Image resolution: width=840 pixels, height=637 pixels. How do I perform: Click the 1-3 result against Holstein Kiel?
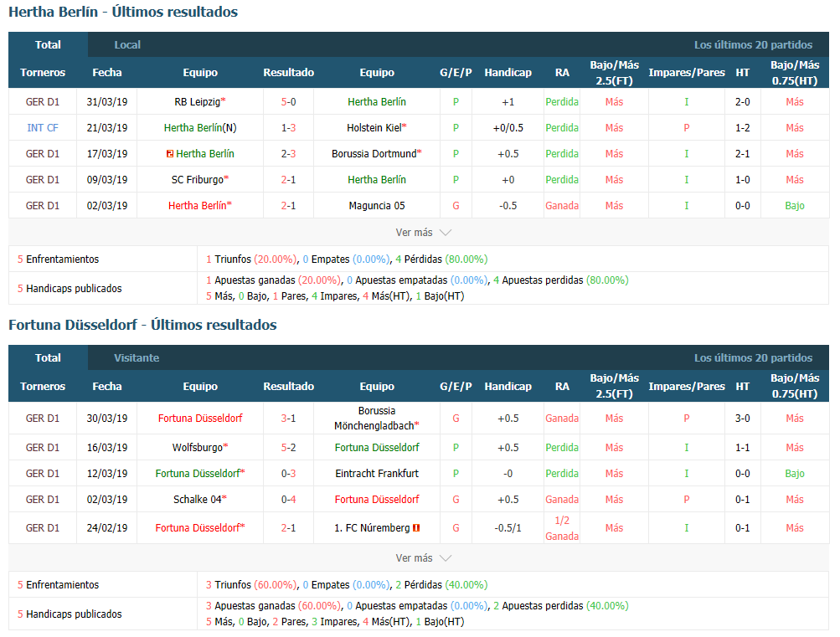pyautogui.click(x=288, y=128)
